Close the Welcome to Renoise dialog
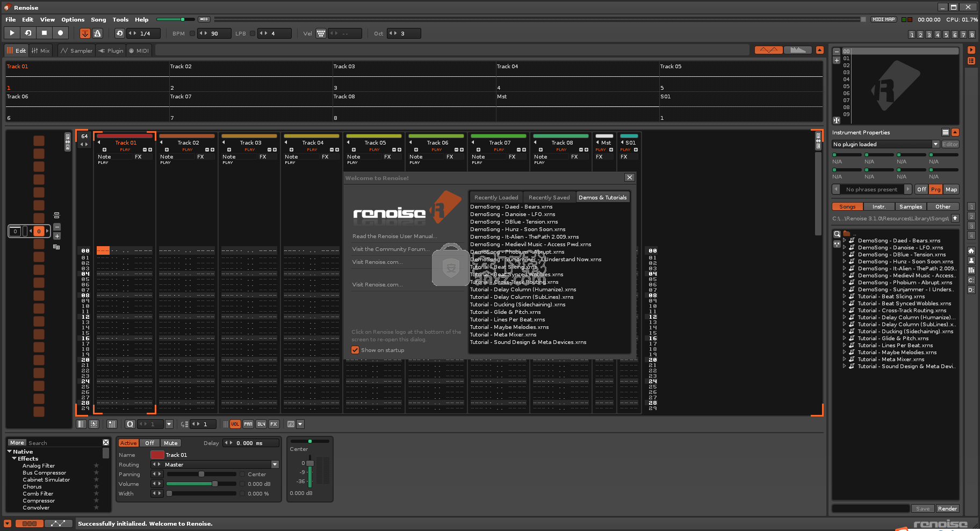Image resolution: width=980 pixels, height=531 pixels. tap(630, 177)
